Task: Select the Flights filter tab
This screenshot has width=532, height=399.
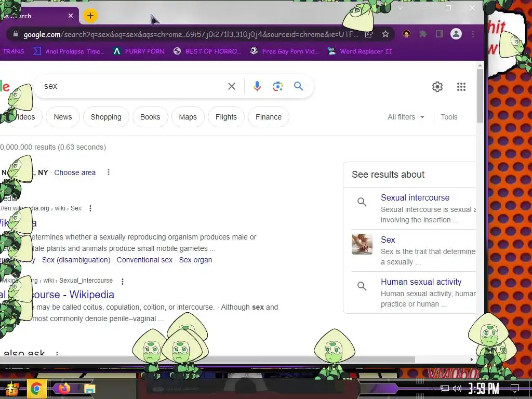Action: click(x=226, y=117)
